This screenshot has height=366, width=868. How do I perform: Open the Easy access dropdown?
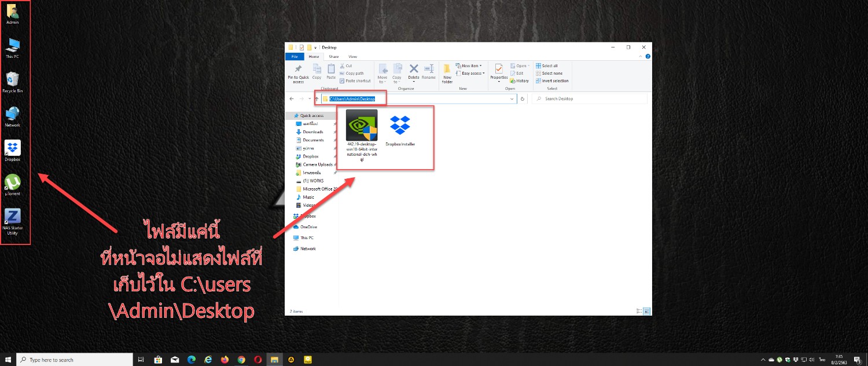tap(470, 73)
